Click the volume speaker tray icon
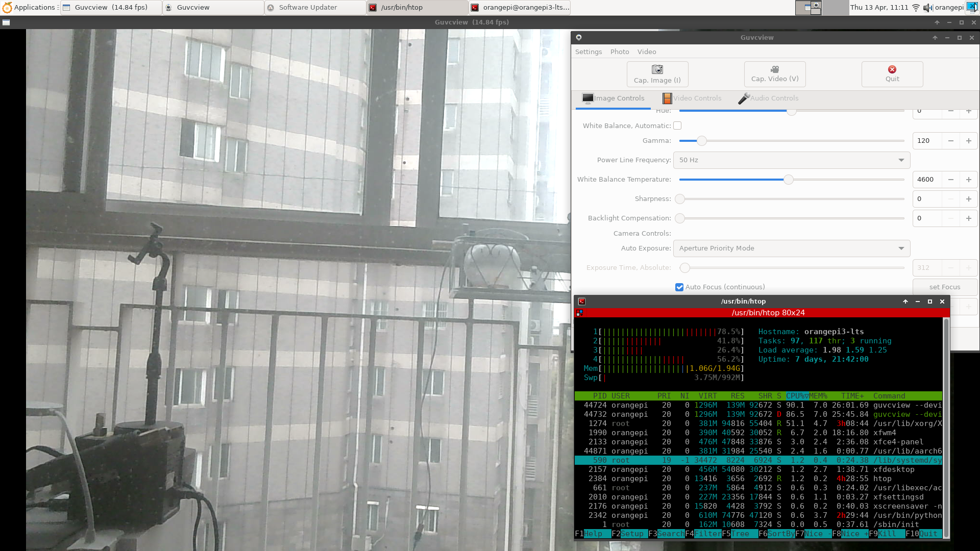 [x=927, y=8]
